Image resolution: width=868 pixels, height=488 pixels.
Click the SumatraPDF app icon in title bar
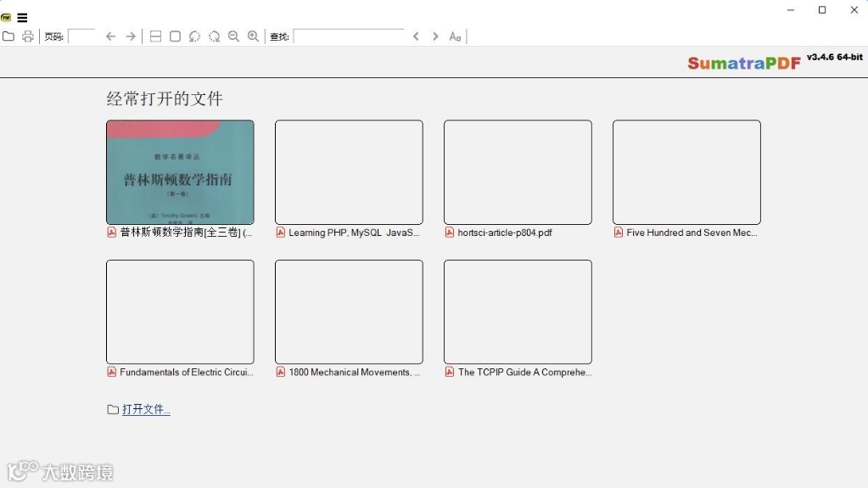point(6,18)
